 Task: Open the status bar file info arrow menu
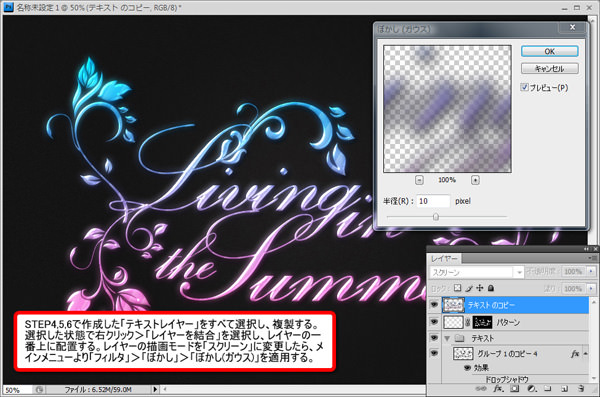tap(155, 389)
